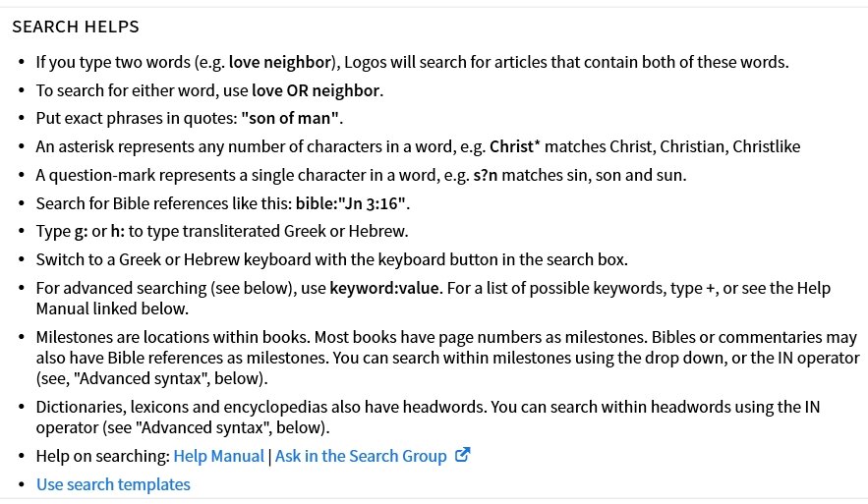Click the bullet beside Use search templates
The image size is (868, 504).
[x=22, y=484]
